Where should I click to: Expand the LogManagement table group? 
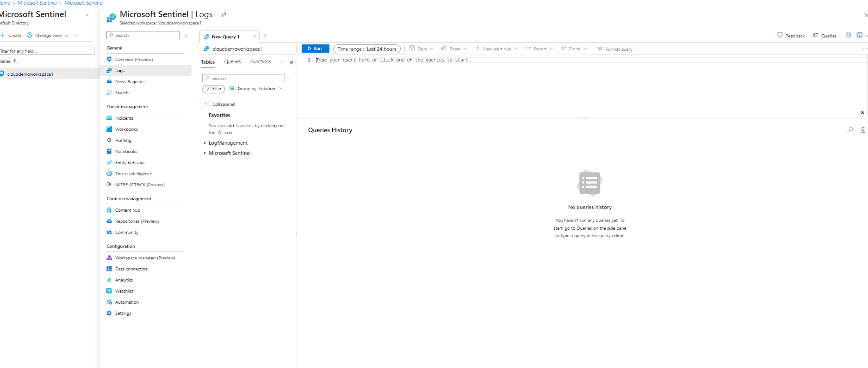205,143
